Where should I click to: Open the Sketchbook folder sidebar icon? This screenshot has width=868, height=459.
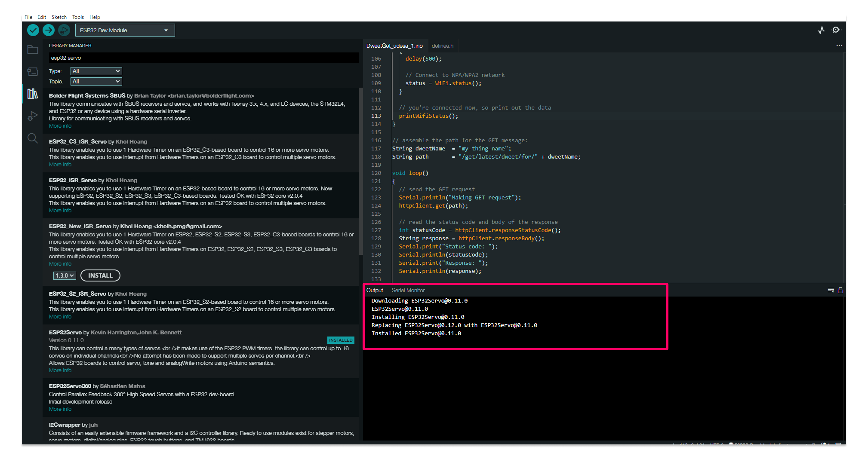(x=33, y=50)
